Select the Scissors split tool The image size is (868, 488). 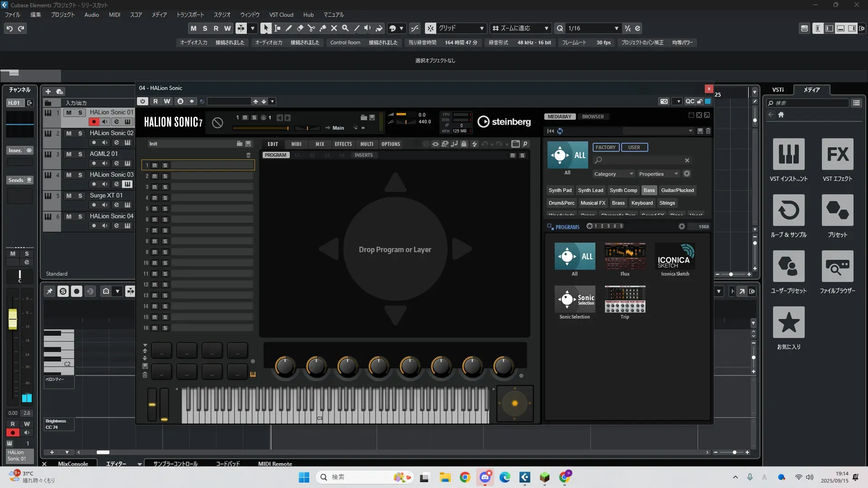tap(311, 28)
